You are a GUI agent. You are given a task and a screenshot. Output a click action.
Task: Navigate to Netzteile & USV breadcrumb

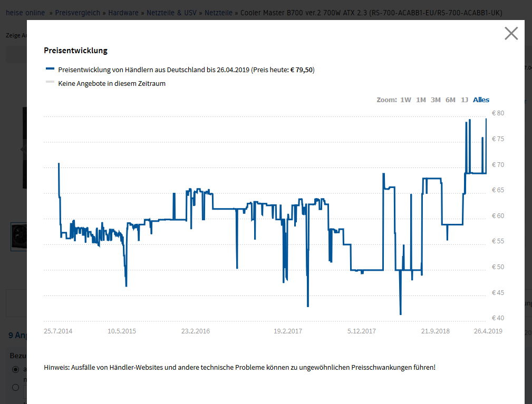(171, 13)
